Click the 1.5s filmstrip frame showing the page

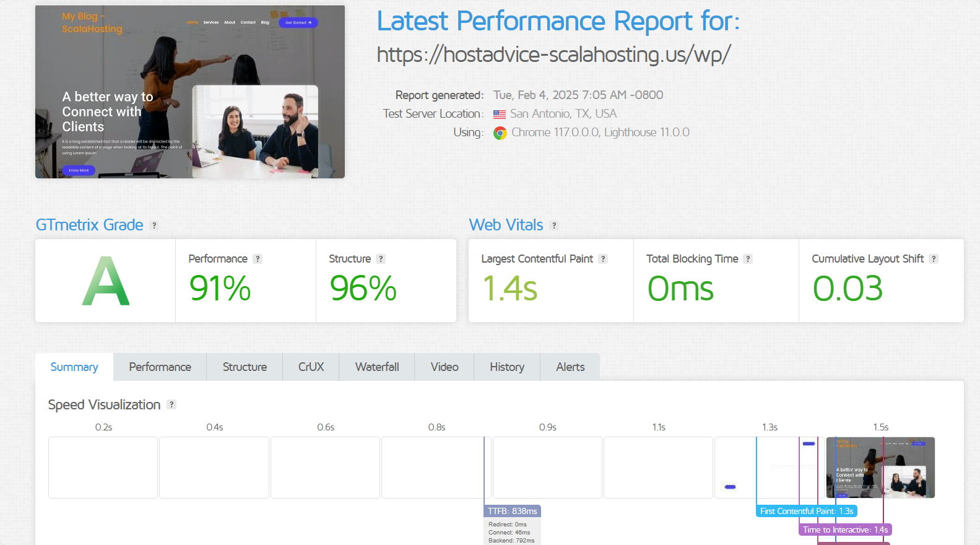point(880,468)
